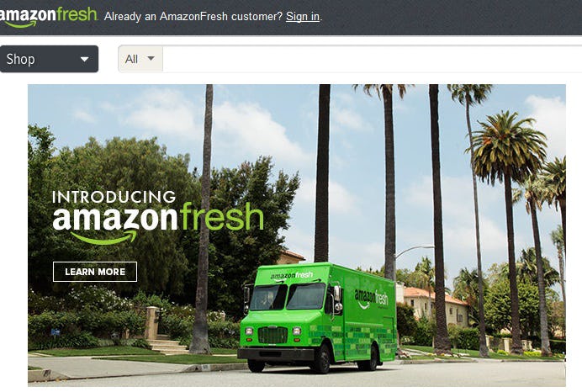Click the amazonfresh logo on truck side
Viewport: 582px width, 392px height.
click(371, 298)
